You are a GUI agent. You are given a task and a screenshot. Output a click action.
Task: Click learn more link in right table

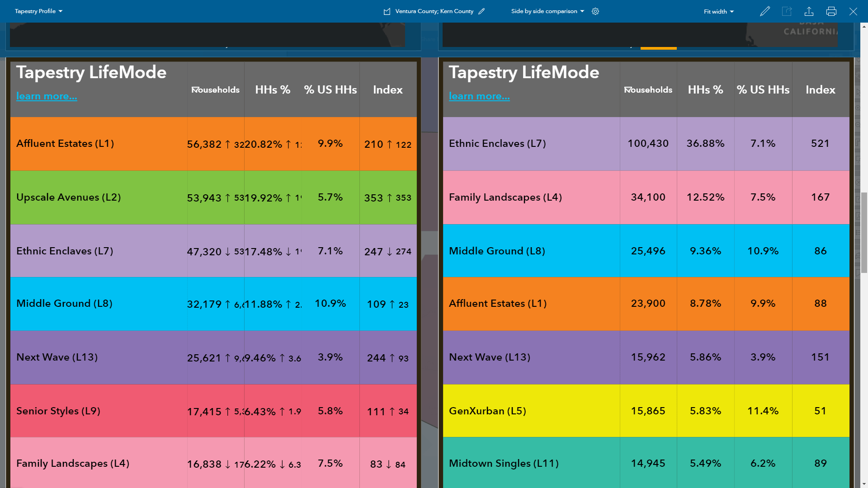pyautogui.click(x=479, y=96)
